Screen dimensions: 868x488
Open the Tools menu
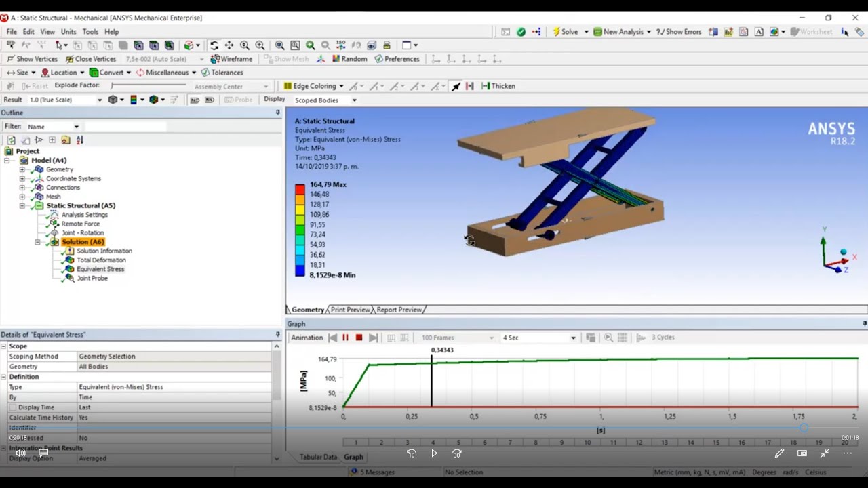(90, 32)
